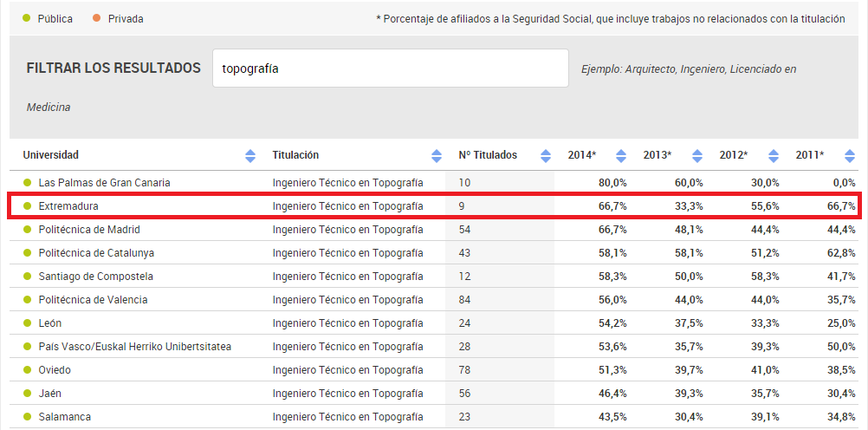The width and height of the screenshot is (868, 430).
Task: Click titulados count 54 for Politécnica de Madrid
Action: (x=464, y=230)
